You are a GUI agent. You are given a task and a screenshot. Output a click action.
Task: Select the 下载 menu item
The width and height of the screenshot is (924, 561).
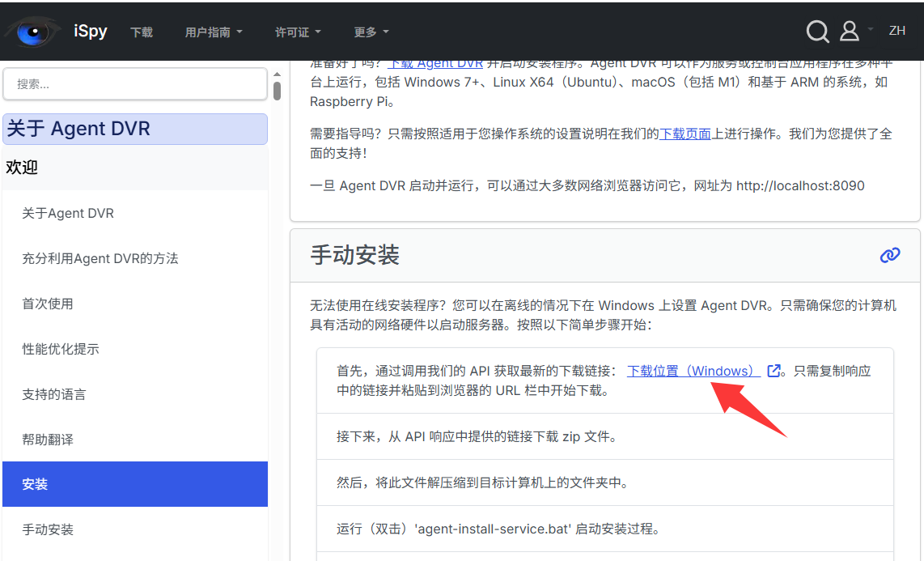tap(142, 31)
